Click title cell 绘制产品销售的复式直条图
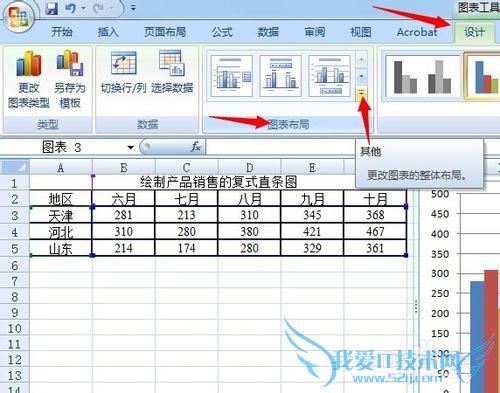Viewport: 500px width, 393px height. point(218,182)
